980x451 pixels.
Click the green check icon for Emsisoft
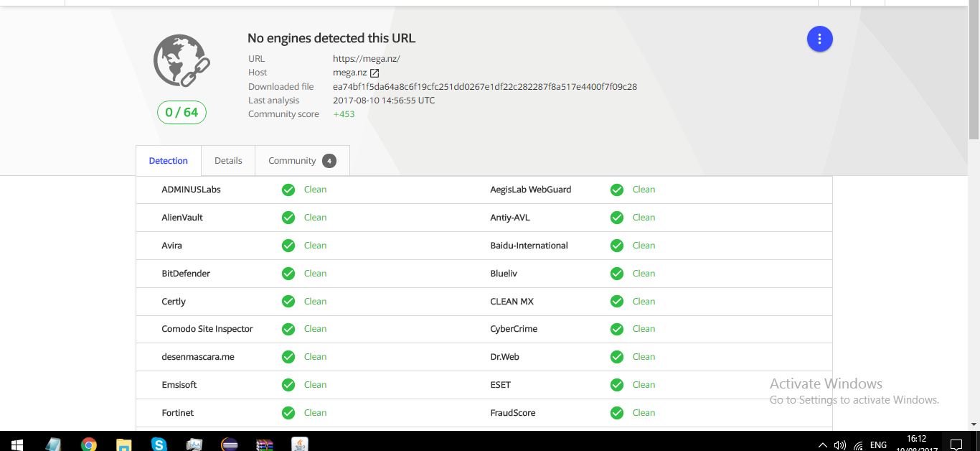pyautogui.click(x=288, y=385)
